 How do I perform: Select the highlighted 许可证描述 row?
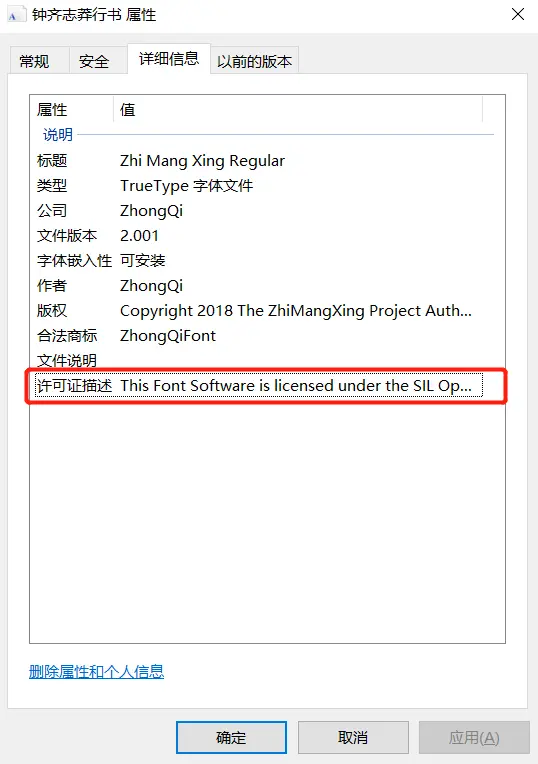259,385
